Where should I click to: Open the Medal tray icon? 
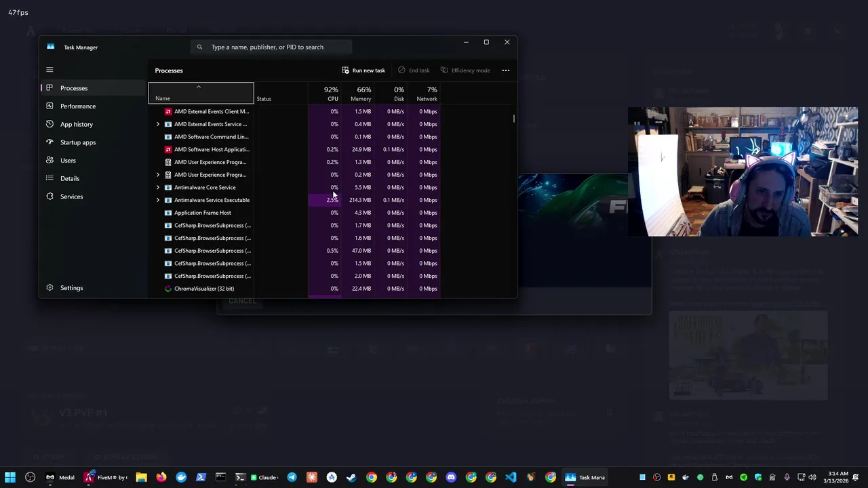click(x=729, y=477)
